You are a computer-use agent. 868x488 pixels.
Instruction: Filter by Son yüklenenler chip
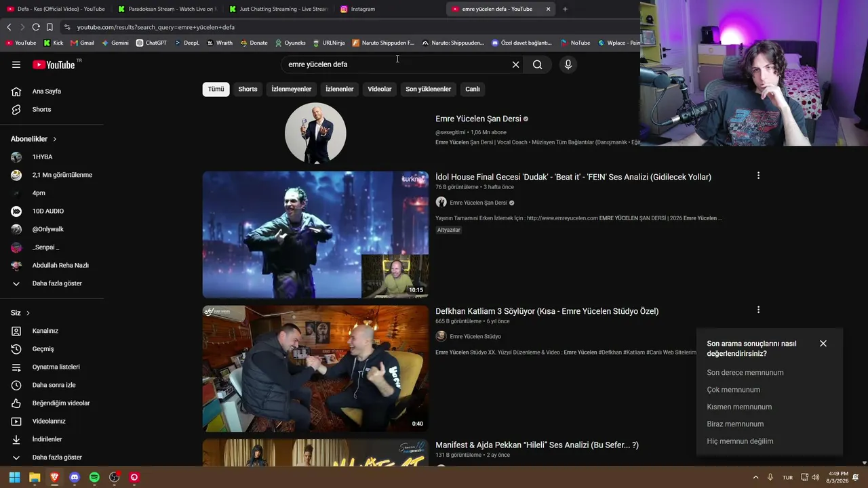tap(428, 89)
